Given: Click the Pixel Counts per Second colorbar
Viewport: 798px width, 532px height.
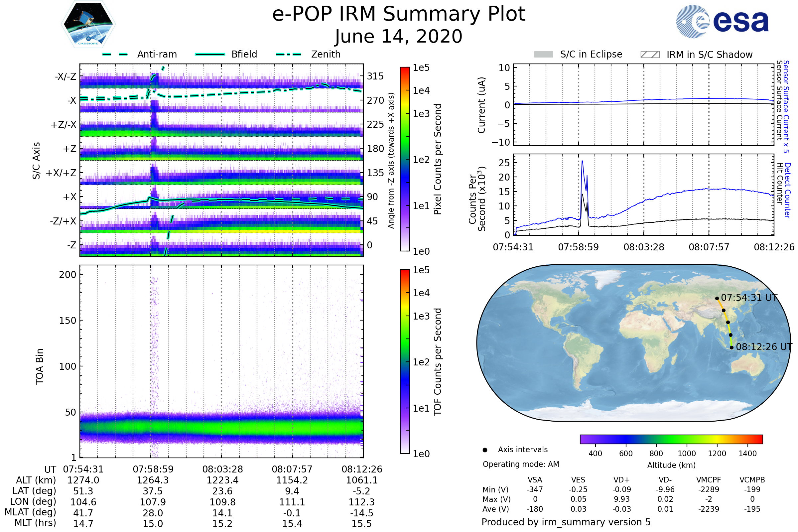Looking at the screenshot, I should click(405, 159).
